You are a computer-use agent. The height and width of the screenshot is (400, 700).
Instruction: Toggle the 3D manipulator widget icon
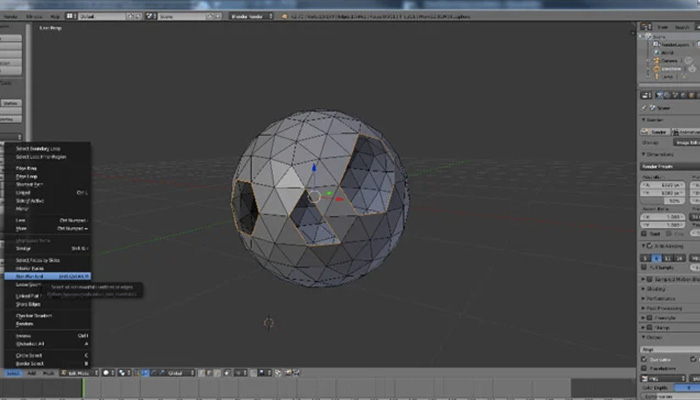pos(138,373)
